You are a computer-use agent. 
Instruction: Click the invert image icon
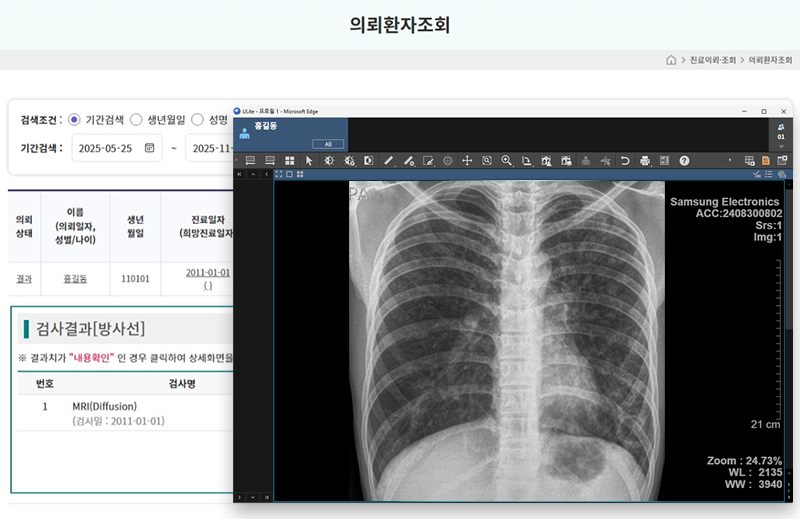(369, 160)
